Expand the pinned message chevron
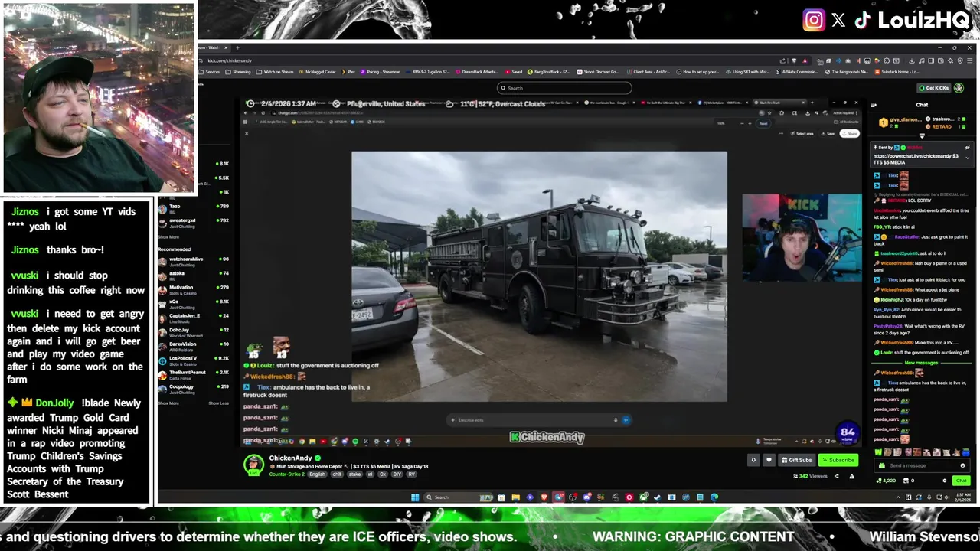 tap(968, 158)
